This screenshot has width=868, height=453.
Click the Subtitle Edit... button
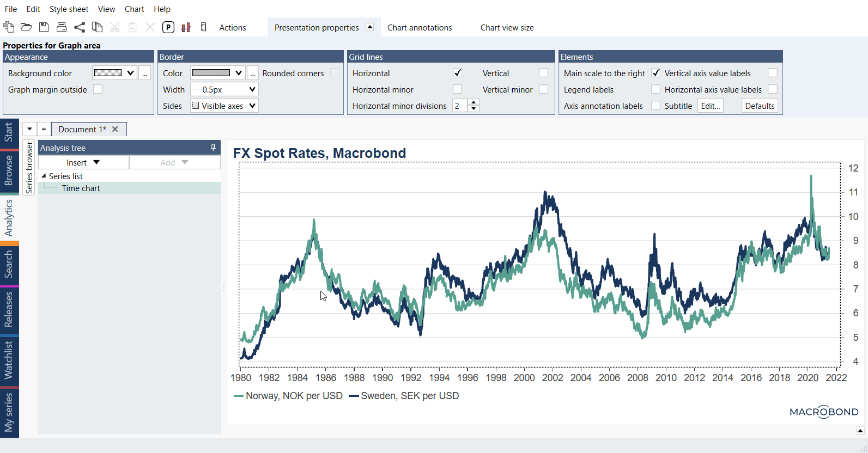[x=711, y=106]
